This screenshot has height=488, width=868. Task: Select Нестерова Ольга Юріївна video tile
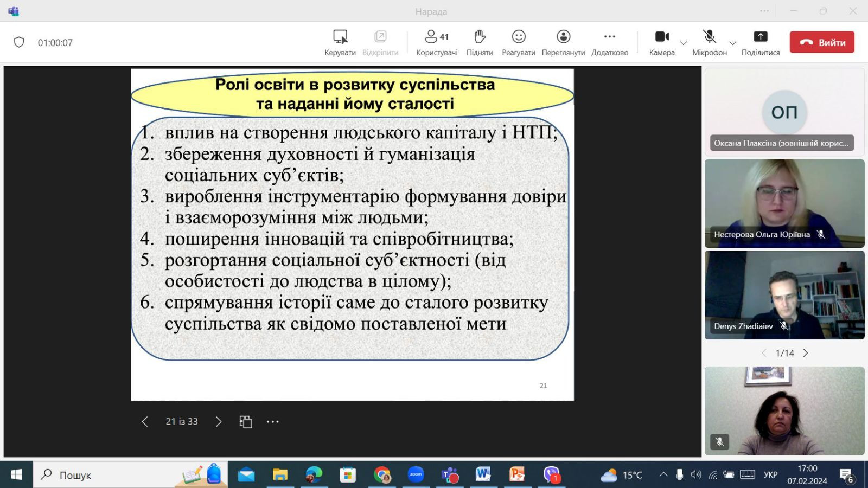[784, 203]
